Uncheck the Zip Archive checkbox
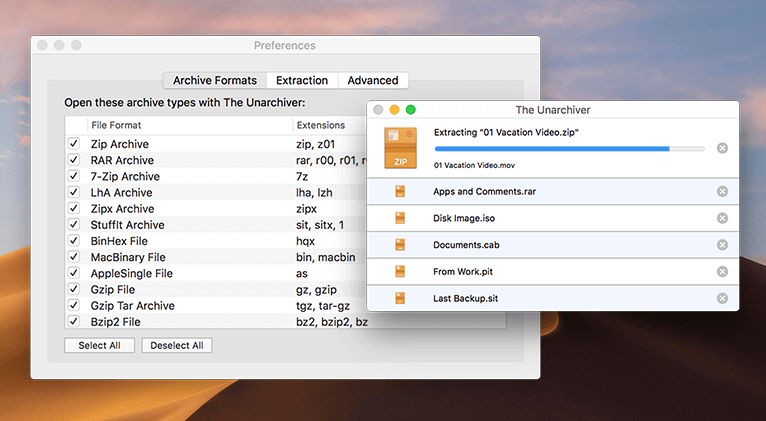This screenshot has height=421, width=766. 74,144
